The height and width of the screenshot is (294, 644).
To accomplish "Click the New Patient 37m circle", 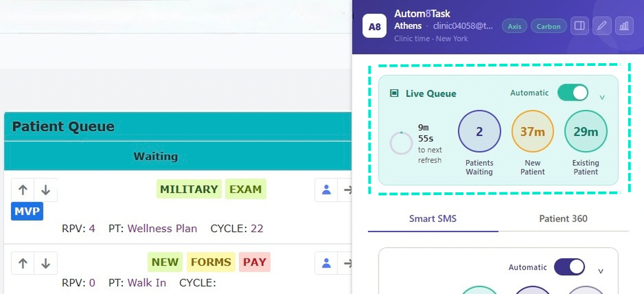I will [532, 131].
